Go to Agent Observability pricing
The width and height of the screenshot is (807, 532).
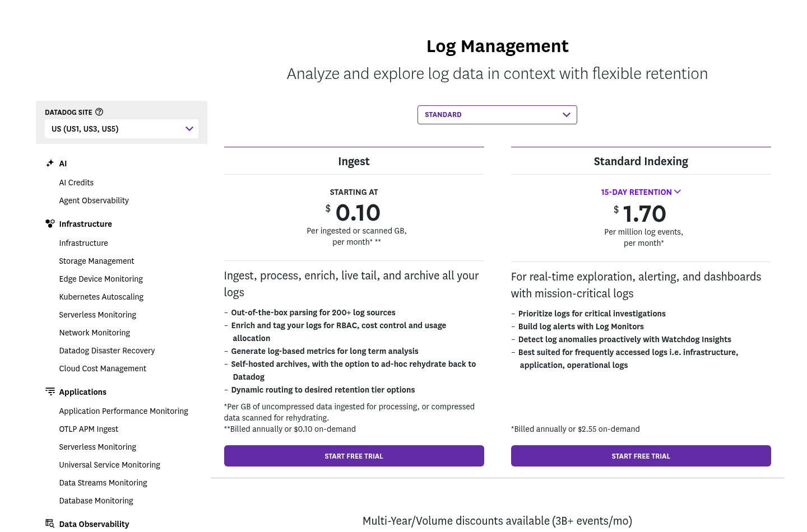click(94, 200)
